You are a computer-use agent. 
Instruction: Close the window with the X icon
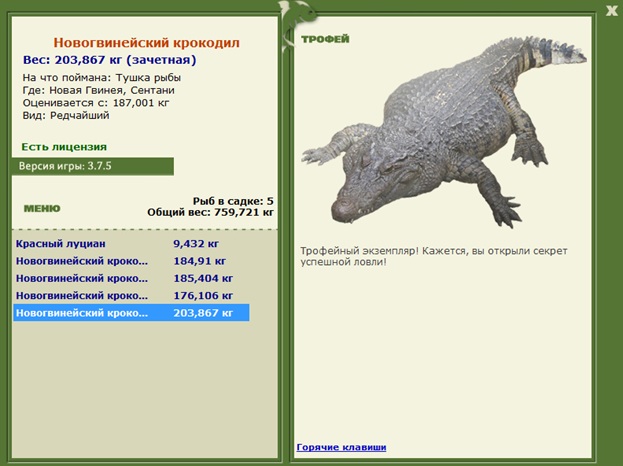coord(611,11)
